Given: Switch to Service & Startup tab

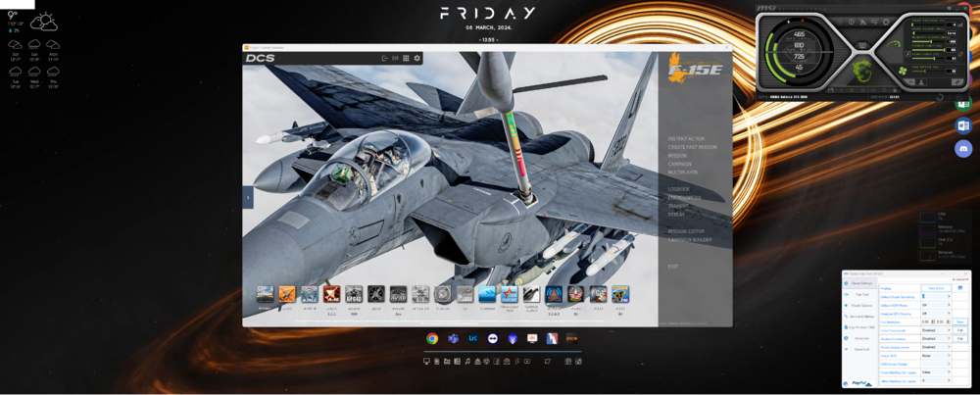Looking at the screenshot, I should (861, 317).
